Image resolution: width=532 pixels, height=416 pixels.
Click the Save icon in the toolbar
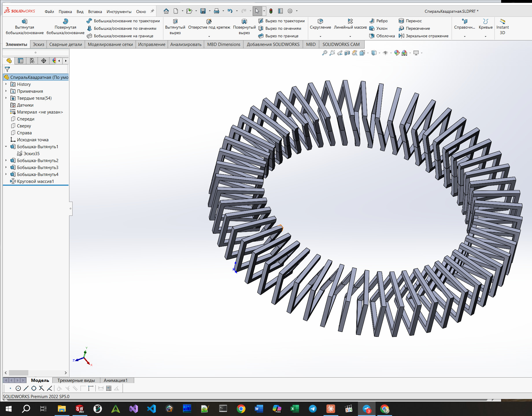point(203,11)
